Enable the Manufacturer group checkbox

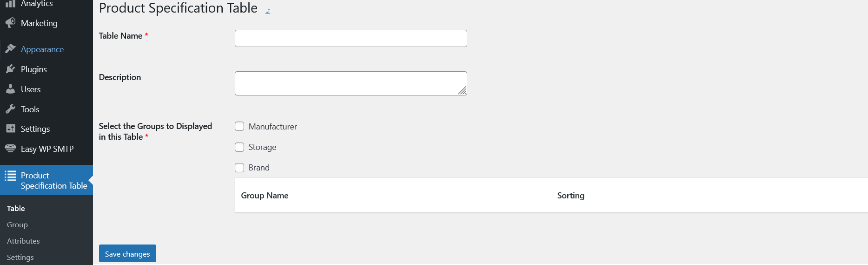239,126
